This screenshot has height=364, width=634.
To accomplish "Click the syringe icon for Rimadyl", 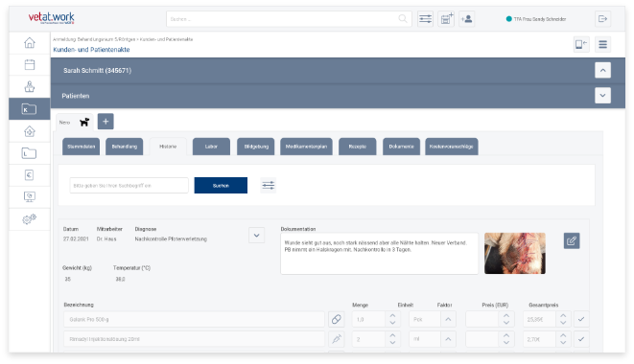I will 336,339.
